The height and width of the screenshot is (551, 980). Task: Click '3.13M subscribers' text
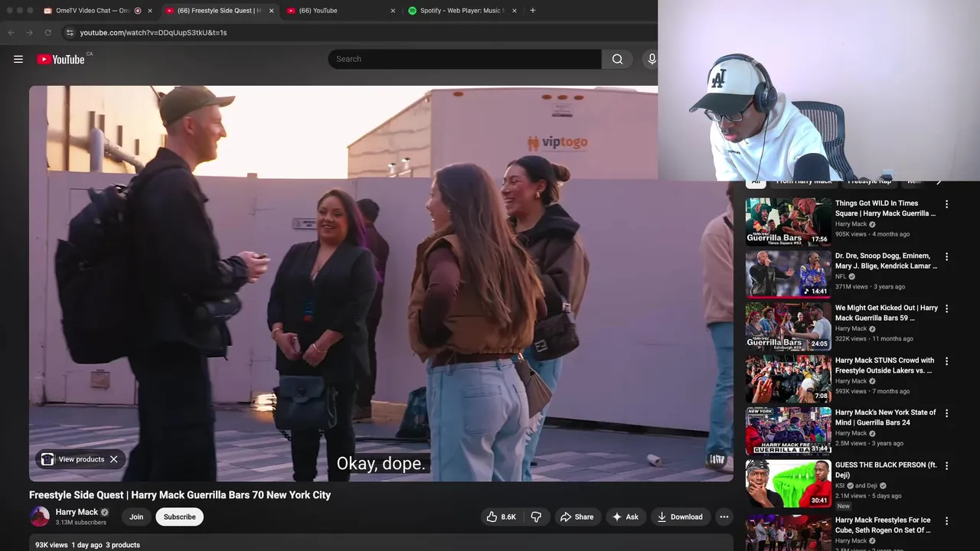80,523
